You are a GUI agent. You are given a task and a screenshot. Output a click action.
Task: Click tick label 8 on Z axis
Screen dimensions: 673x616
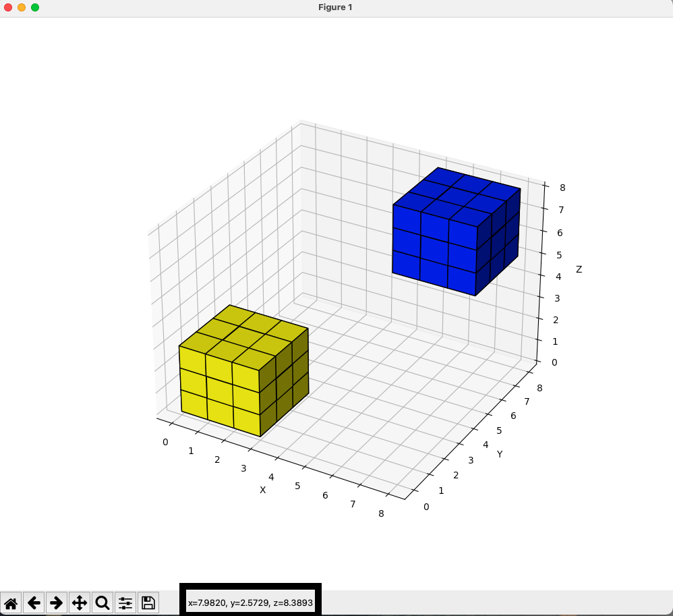[x=562, y=188]
